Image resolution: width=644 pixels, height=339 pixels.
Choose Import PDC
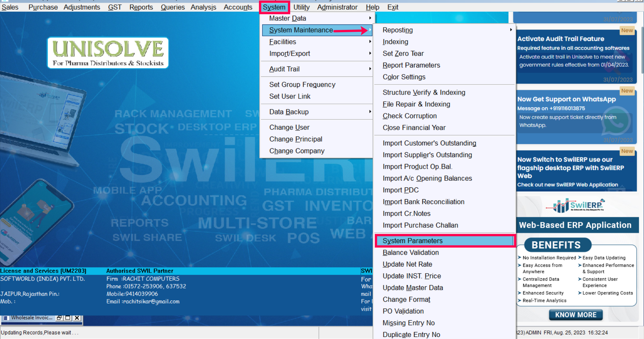point(445,190)
